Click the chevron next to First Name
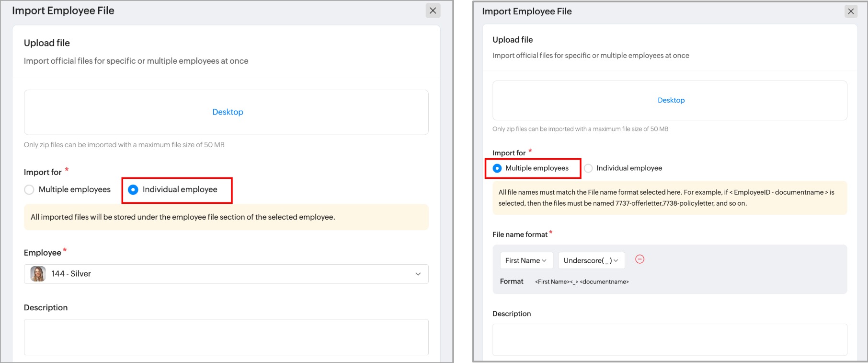This screenshot has height=363, width=868. pyautogui.click(x=544, y=260)
